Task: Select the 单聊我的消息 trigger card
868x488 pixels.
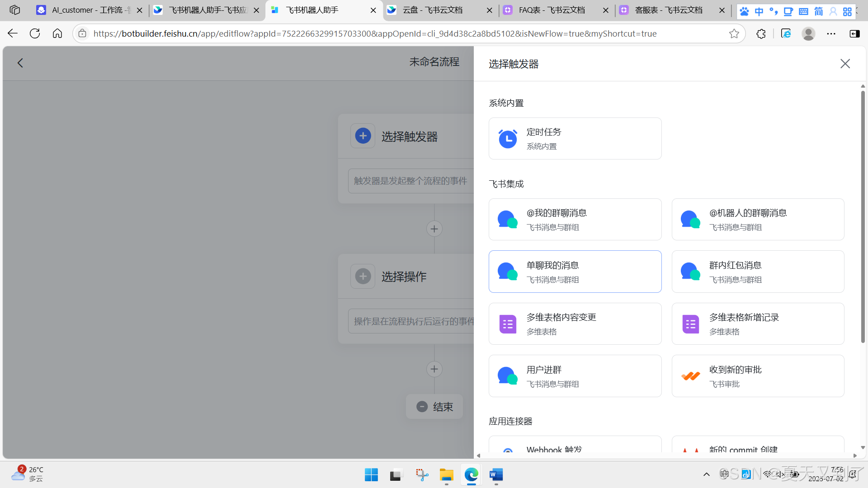Action: click(x=575, y=272)
